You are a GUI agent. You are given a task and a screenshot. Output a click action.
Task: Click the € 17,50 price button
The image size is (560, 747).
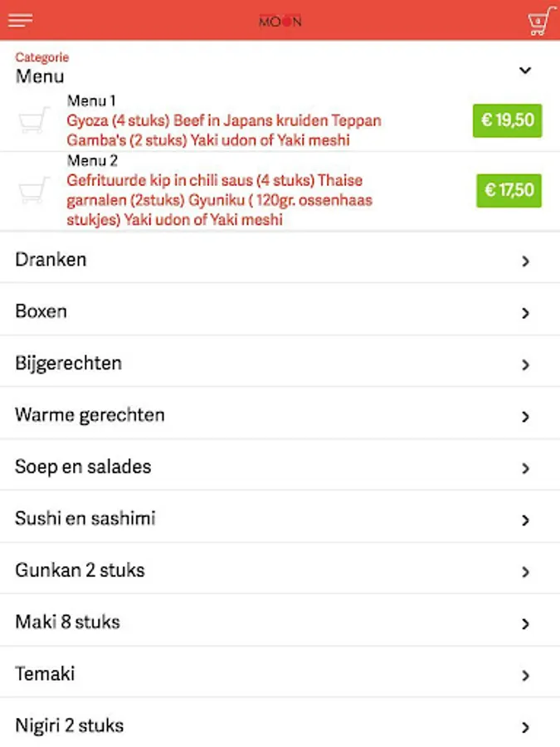coord(509,191)
